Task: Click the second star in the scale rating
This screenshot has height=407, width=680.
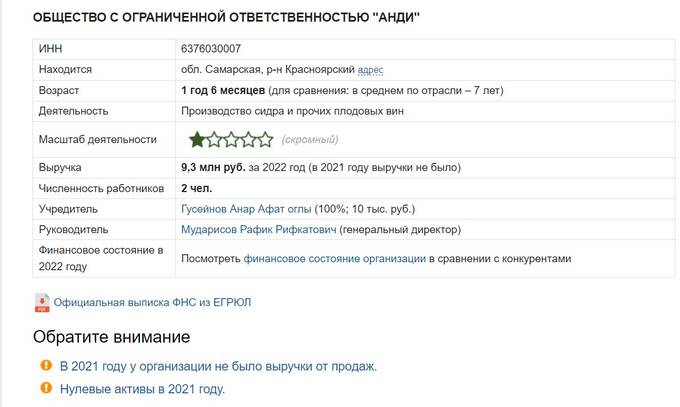Action: pyautogui.click(x=215, y=139)
